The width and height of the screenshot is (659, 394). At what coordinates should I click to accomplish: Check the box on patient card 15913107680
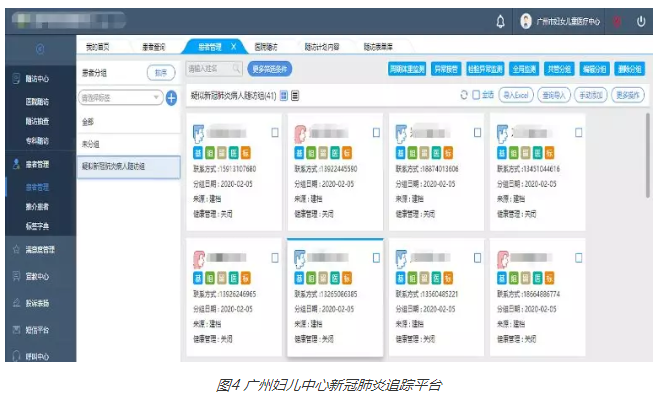pyautogui.click(x=275, y=133)
